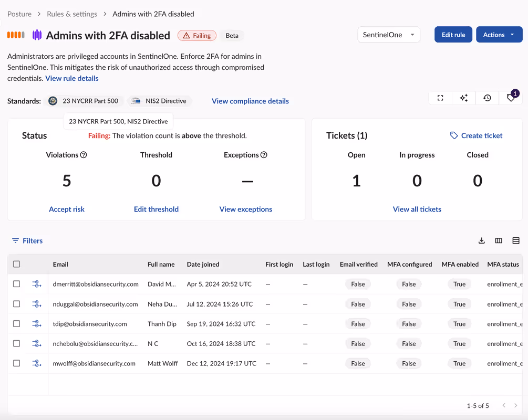
Task: Click MFA enabled True for Matt Wolff
Action: point(459,363)
